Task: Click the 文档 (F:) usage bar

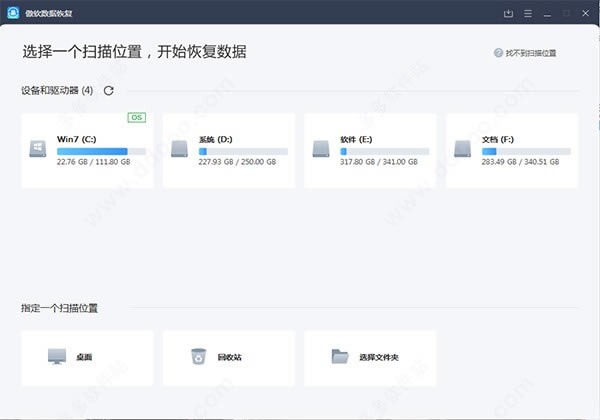Action: pyautogui.click(x=526, y=151)
